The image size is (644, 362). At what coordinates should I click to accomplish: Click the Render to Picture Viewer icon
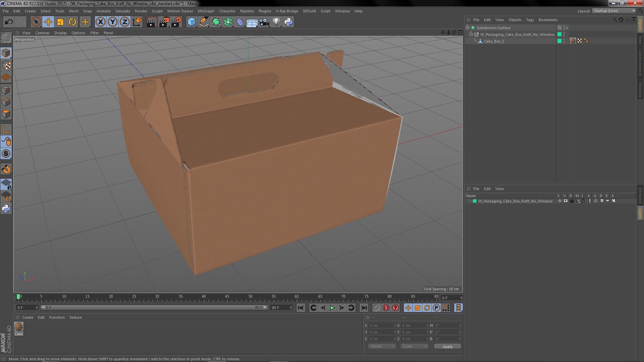pyautogui.click(x=164, y=22)
